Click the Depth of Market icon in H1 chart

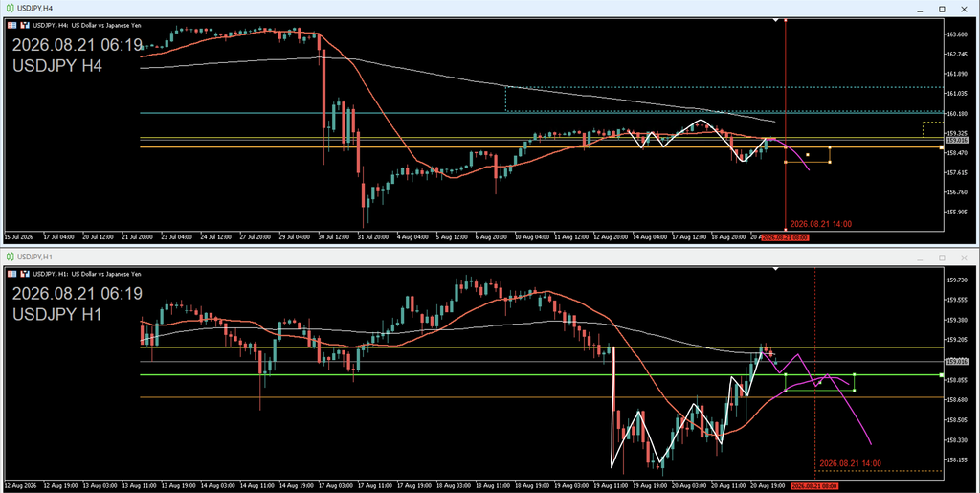13,274
